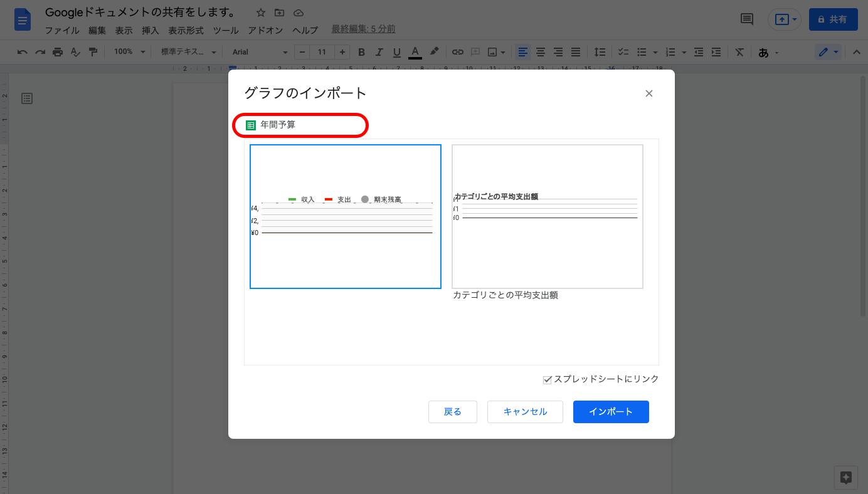Toggle the スプレッドシートにリンク checkbox

click(x=548, y=379)
